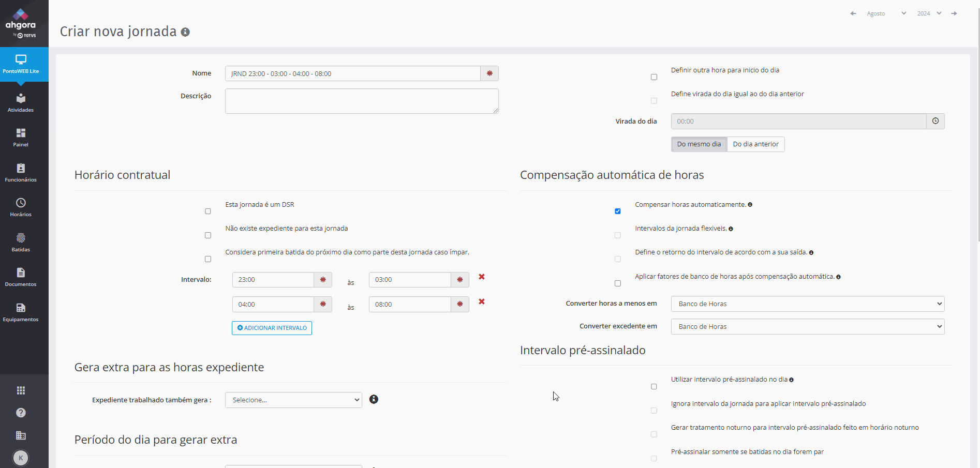Open Expediente trabalhado também gera dropdown
Viewport: 980px width, 468px height.
coord(293,400)
